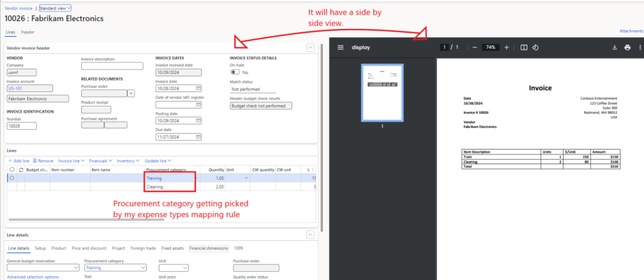Screen dimensions: 644x280
Task: Expand the Standard view selector
Action: pos(55,8)
